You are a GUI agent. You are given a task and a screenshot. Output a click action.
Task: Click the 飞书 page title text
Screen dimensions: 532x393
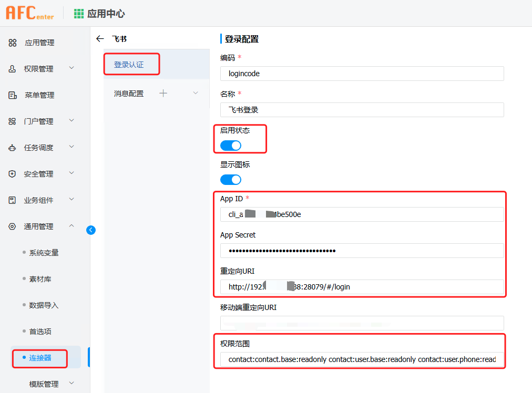click(x=119, y=39)
